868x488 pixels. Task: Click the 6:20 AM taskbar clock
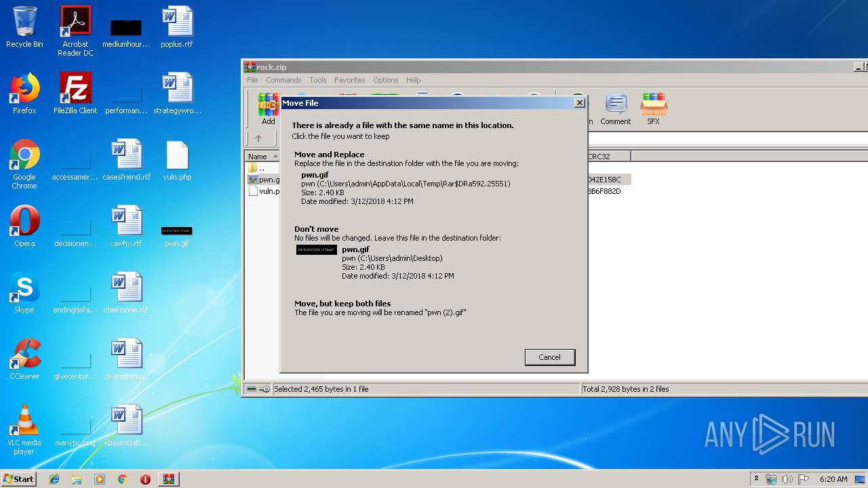[833, 479]
